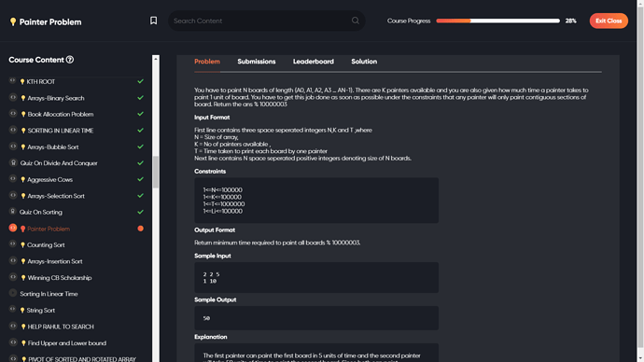Click the Constraints code block
Viewport: 644px width, 362px height.
(x=316, y=201)
